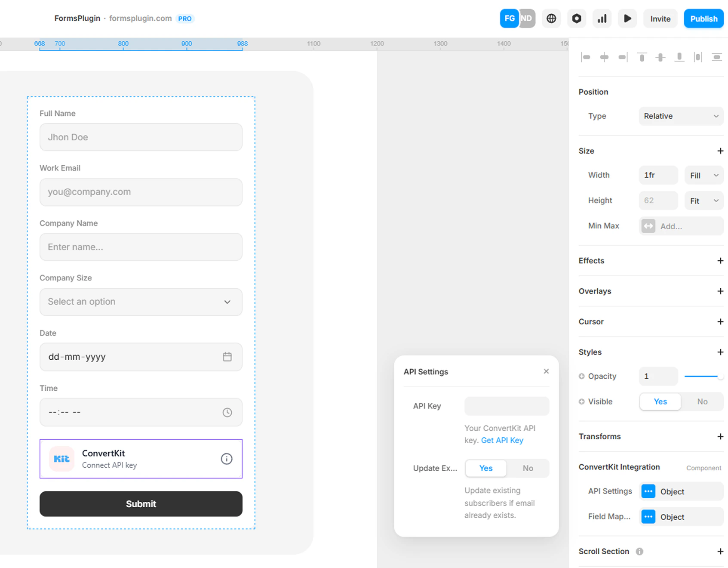The image size is (728, 568).
Task: Expand the Overlays section
Action: [x=720, y=291]
